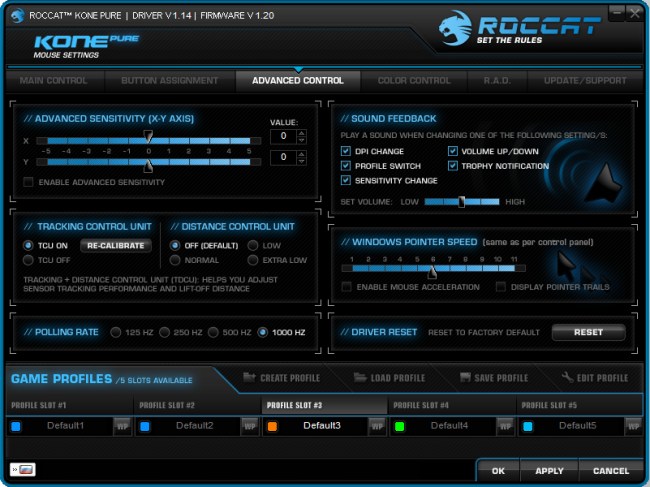Click the Save Profile disk icon

pyautogui.click(x=465, y=378)
